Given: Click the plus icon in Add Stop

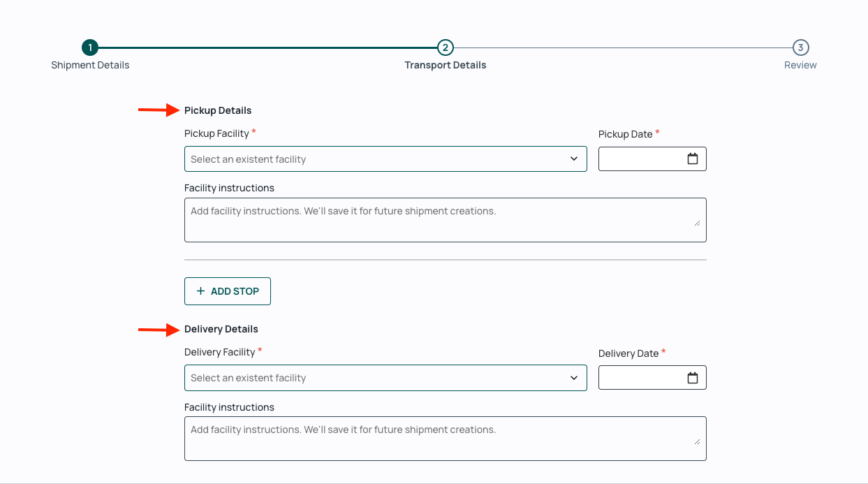Looking at the screenshot, I should 201,291.
